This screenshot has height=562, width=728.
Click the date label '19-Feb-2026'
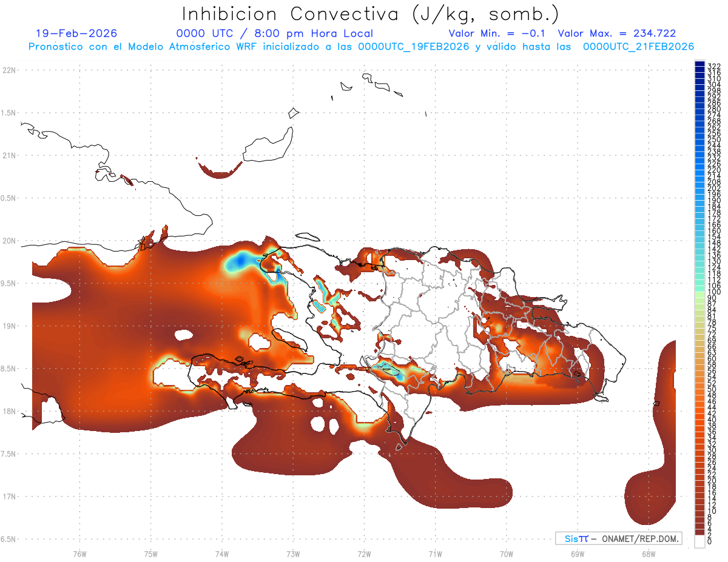[76, 33]
